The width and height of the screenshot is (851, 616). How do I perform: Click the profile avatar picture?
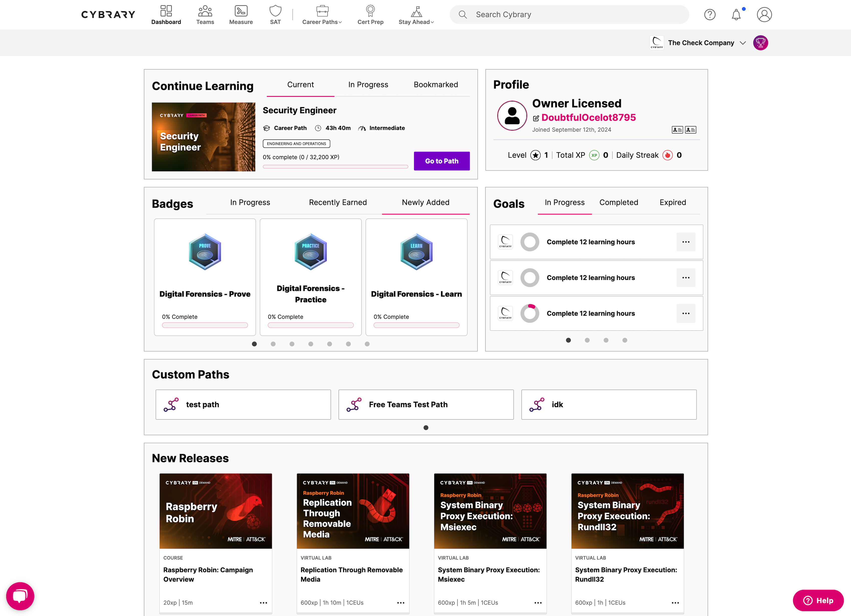pos(512,116)
